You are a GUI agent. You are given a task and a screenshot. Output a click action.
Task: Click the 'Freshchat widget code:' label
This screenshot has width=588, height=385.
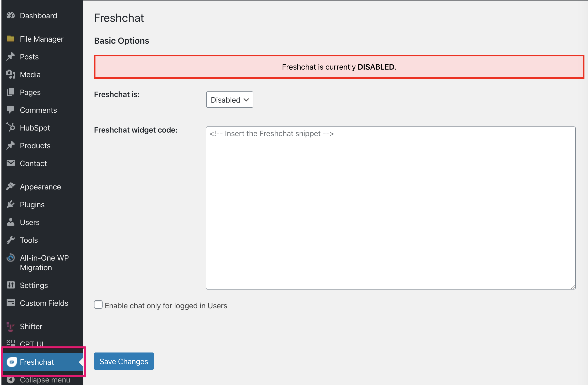pyautogui.click(x=136, y=130)
